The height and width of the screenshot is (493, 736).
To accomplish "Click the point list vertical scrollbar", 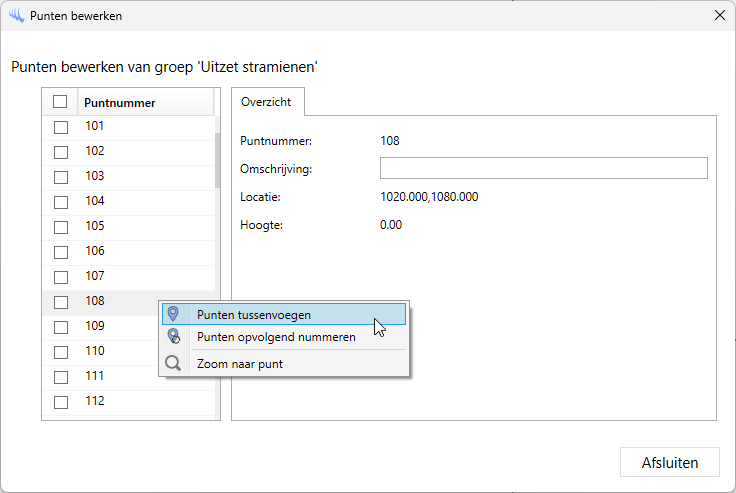I will point(217,160).
